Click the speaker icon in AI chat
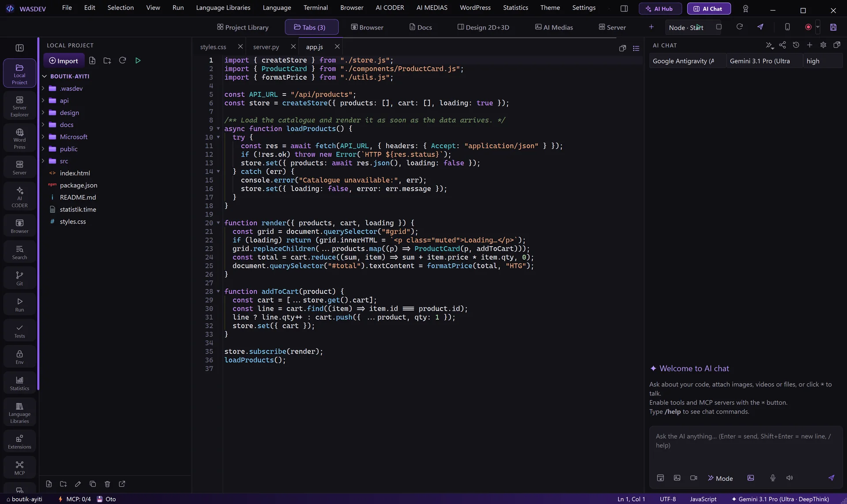This screenshot has height=504, width=847. [790, 478]
